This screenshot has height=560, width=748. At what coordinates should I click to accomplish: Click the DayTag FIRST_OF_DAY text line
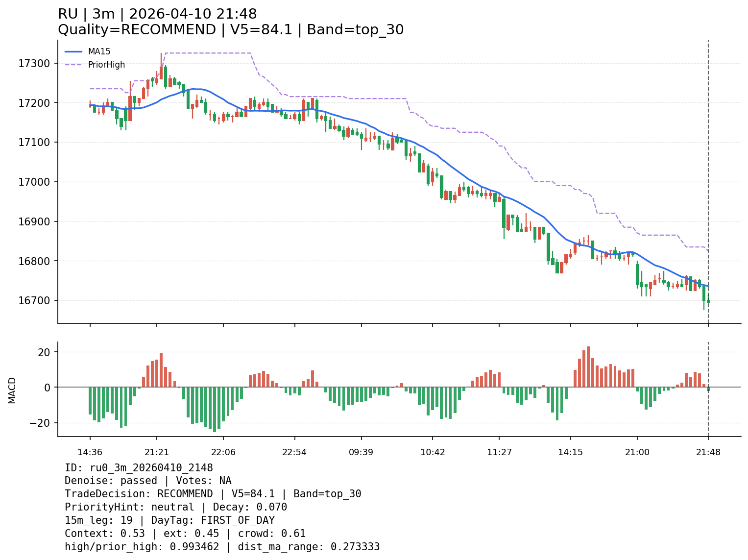click(169, 520)
